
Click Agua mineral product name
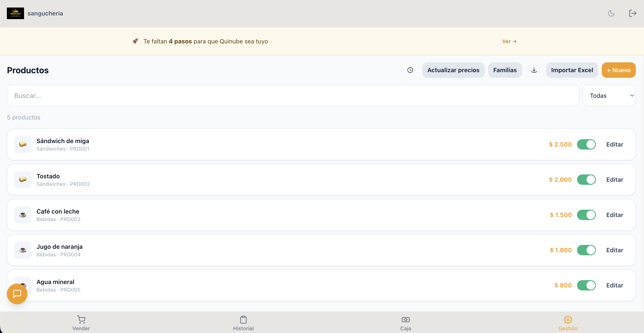(55, 282)
